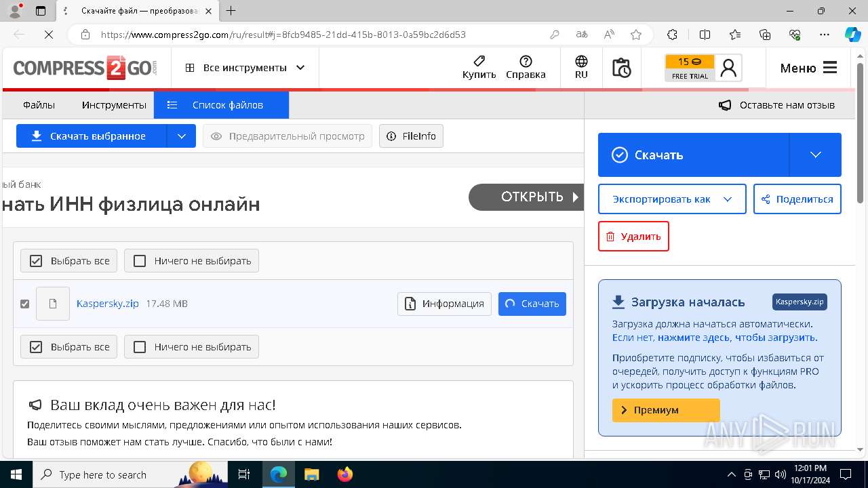Click нажмите здесь, чтобы загрузить link
This screenshot has width=868, height=488.
tap(738, 338)
